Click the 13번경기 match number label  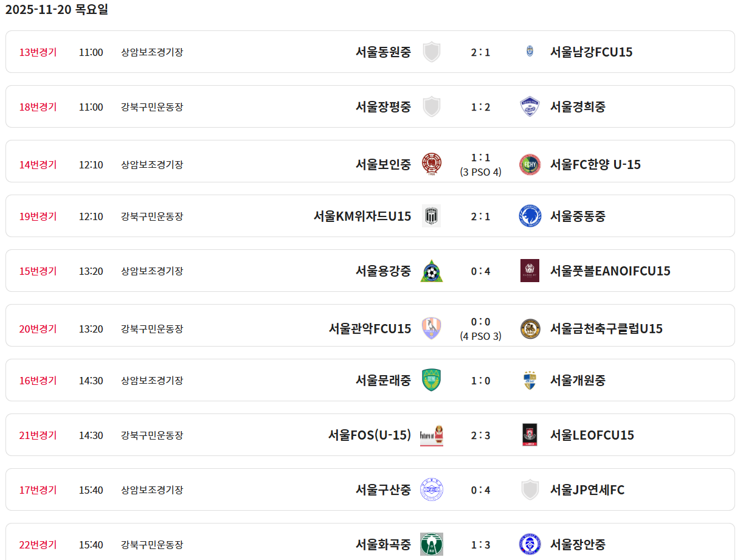(x=38, y=52)
